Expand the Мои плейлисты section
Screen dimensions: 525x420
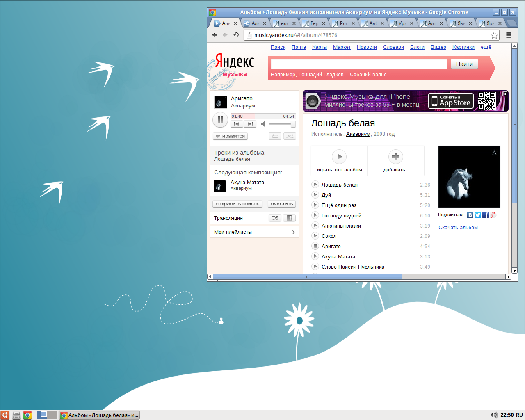254,232
